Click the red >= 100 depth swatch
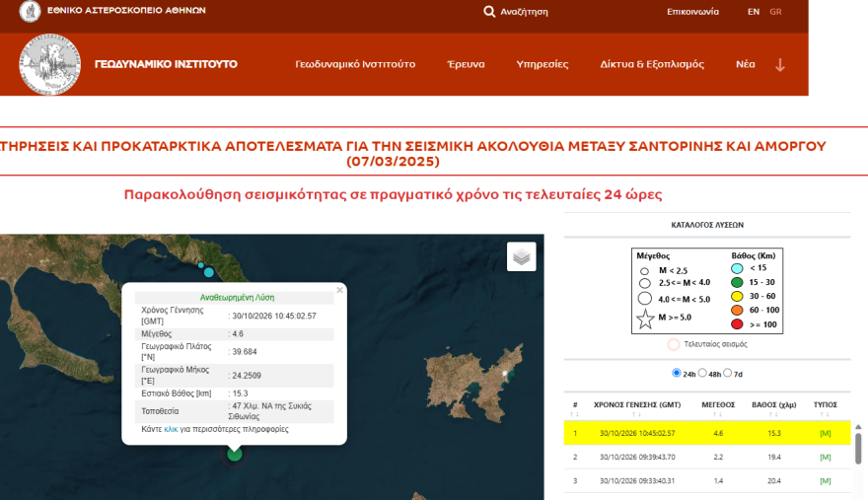Image resolution: width=868 pixels, height=500 pixels. 737,324
